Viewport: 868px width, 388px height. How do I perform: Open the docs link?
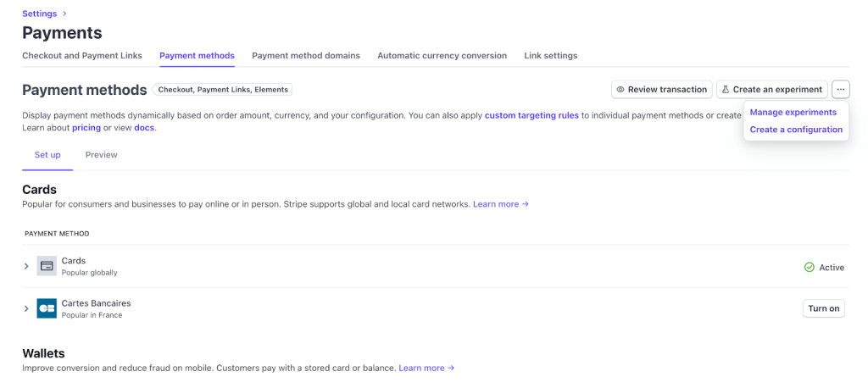point(144,128)
